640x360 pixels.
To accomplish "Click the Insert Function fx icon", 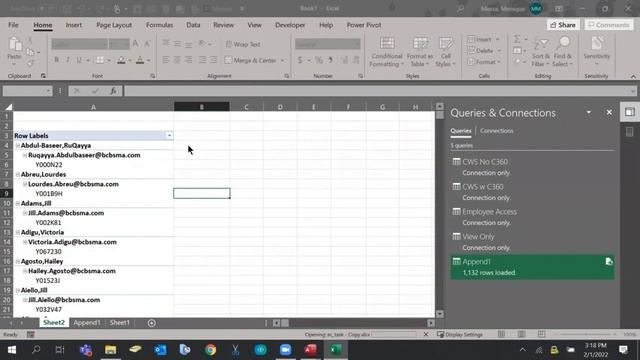I will 113,91.
